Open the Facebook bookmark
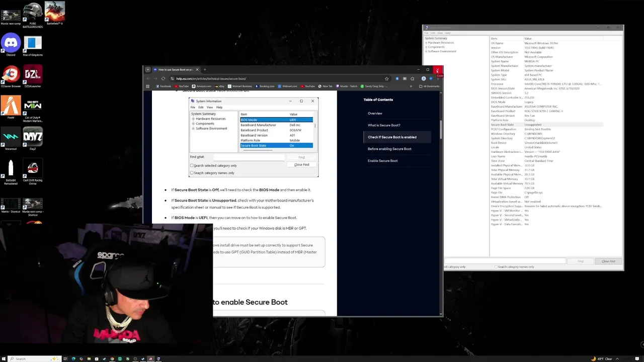Screen dimensions: 644x362 (163, 86)
